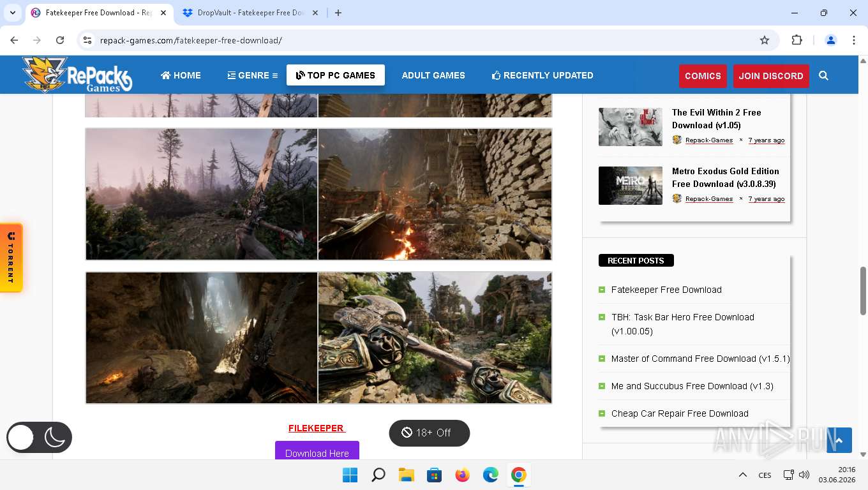Open the Chrome profile avatar

click(x=831, y=40)
